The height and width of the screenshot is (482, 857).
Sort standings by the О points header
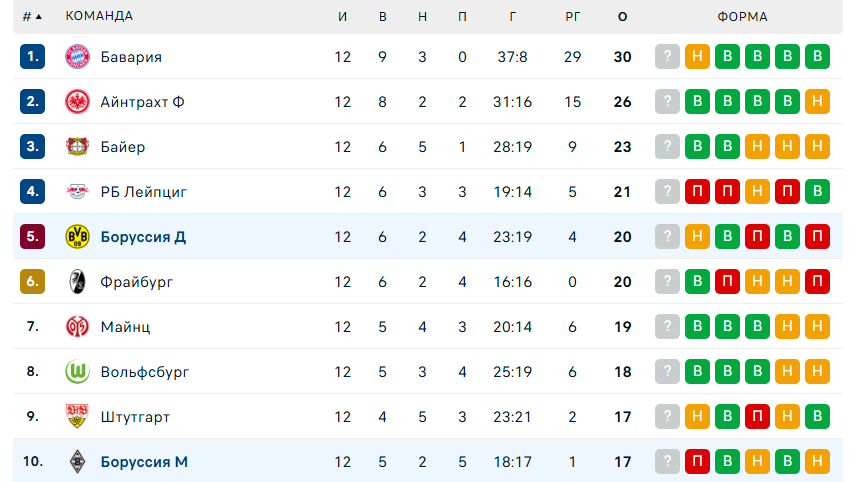[x=623, y=17]
